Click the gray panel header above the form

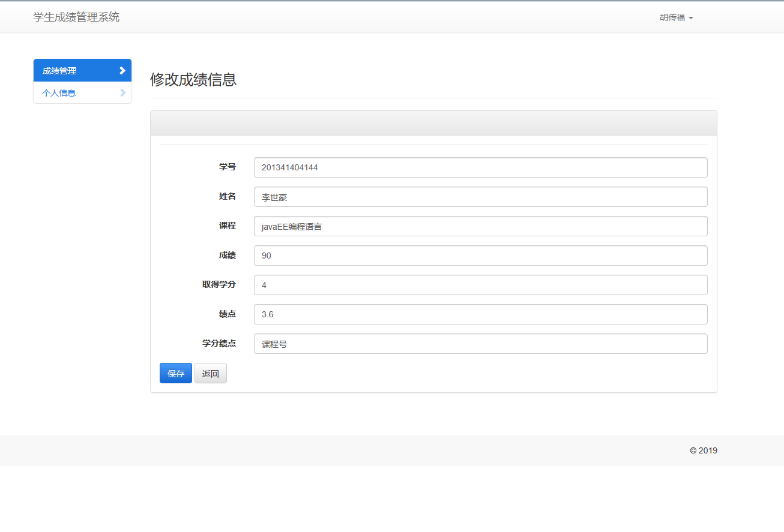[x=433, y=122]
